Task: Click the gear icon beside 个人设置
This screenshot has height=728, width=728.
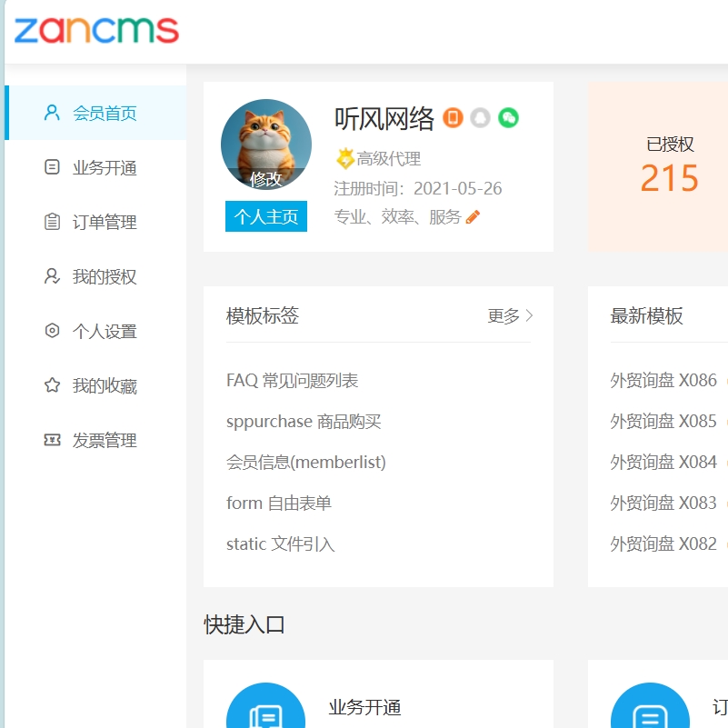Action: [x=53, y=331]
